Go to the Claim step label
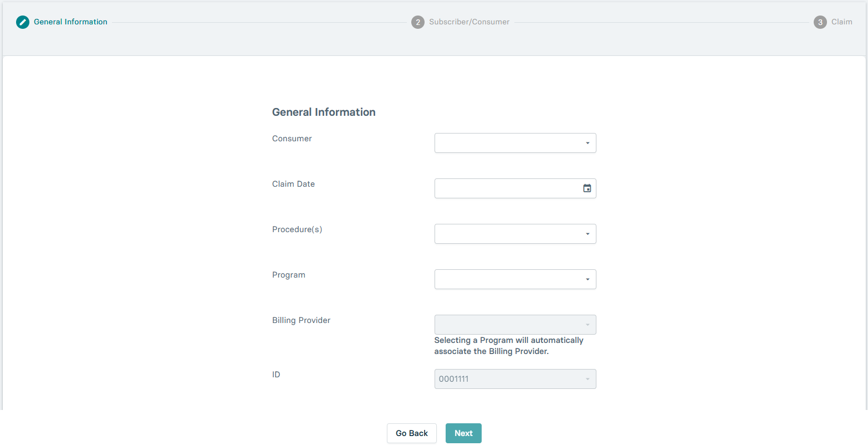The width and height of the screenshot is (868, 446). pos(842,22)
